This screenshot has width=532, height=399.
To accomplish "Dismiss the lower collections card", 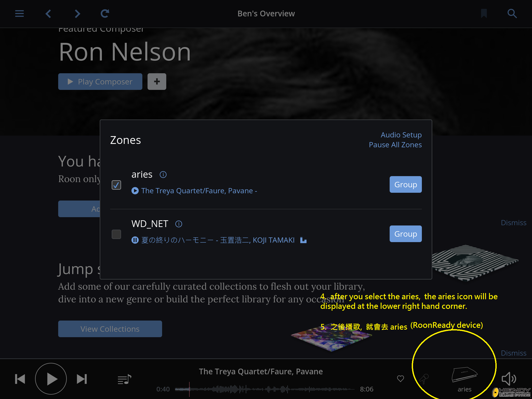I will [514, 353].
